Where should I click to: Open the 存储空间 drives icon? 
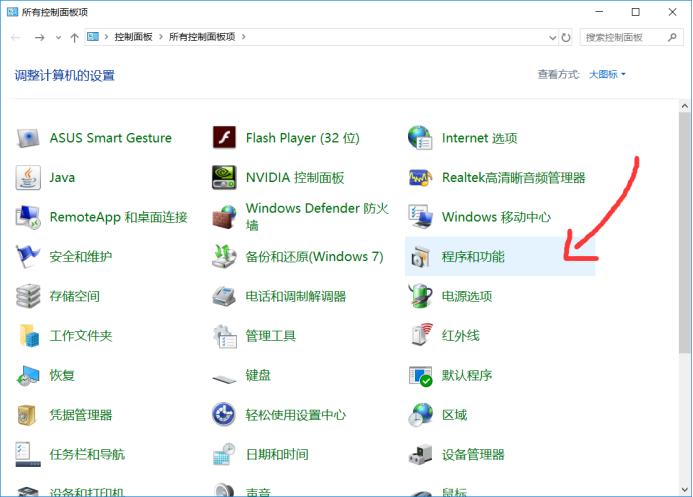coord(28,296)
